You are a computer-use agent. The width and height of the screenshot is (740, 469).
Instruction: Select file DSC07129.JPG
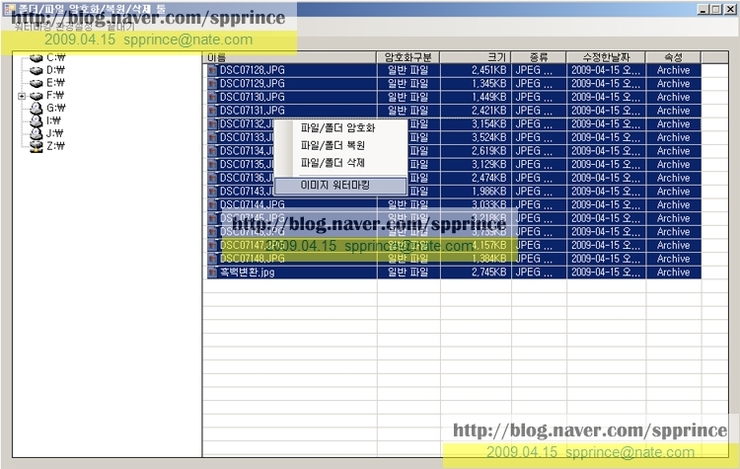click(252, 84)
